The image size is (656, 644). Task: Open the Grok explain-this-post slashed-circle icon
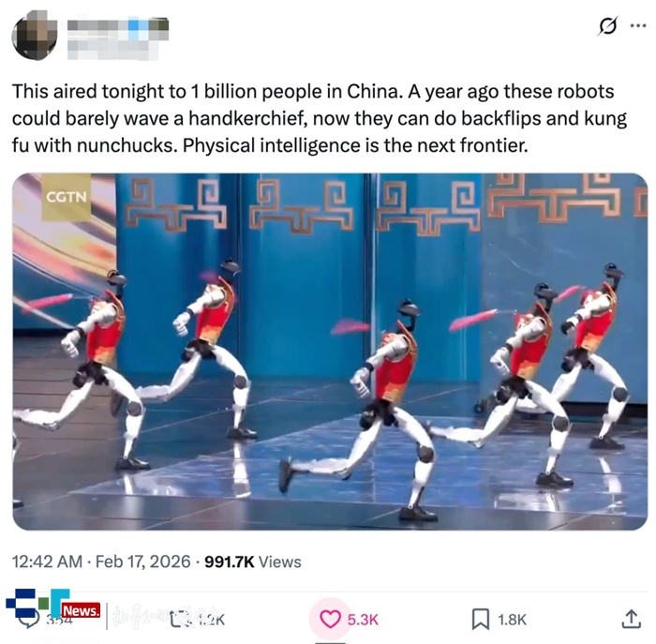tap(607, 26)
